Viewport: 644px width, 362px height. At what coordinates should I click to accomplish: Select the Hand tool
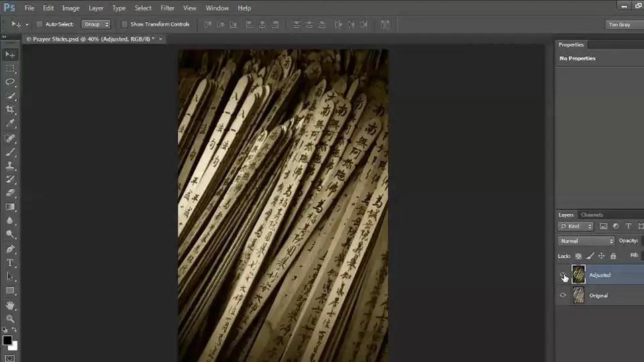pyautogui.click(x=10, y=306)
